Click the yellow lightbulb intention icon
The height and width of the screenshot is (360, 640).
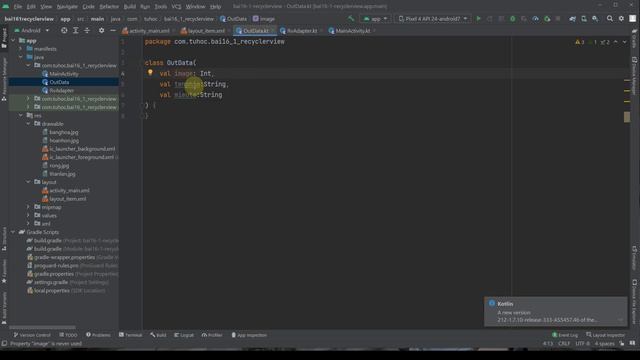150,73
